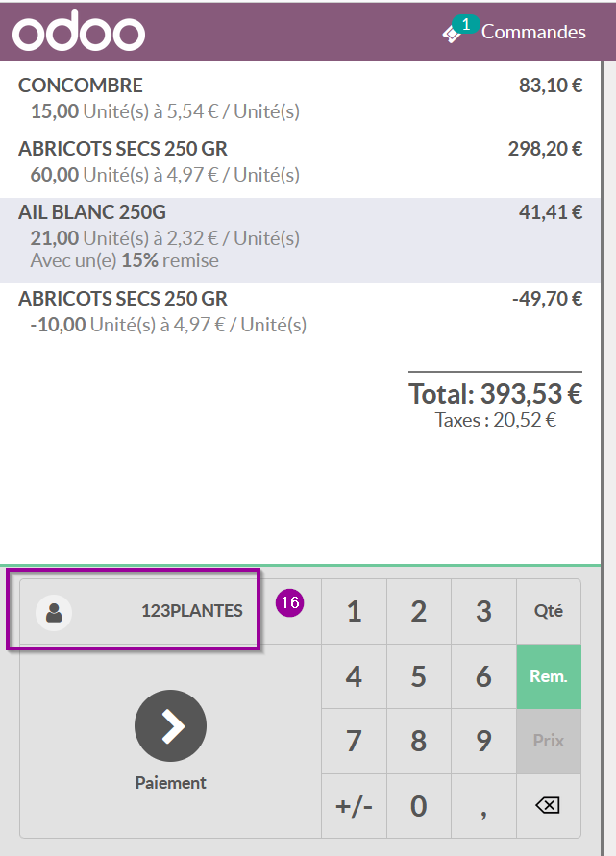Click the purple 16 badge
The image size is (616, 856).
[290, 602]
